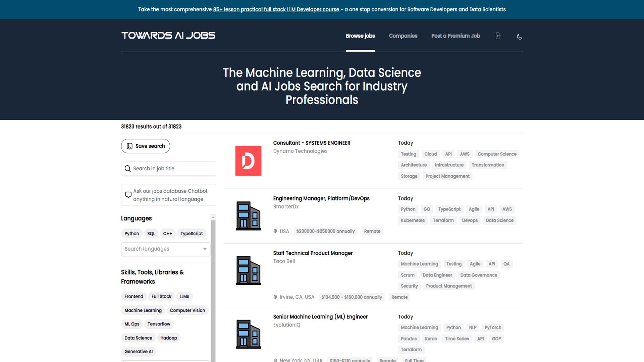Open the Companies tab

(x=403, y=36)
